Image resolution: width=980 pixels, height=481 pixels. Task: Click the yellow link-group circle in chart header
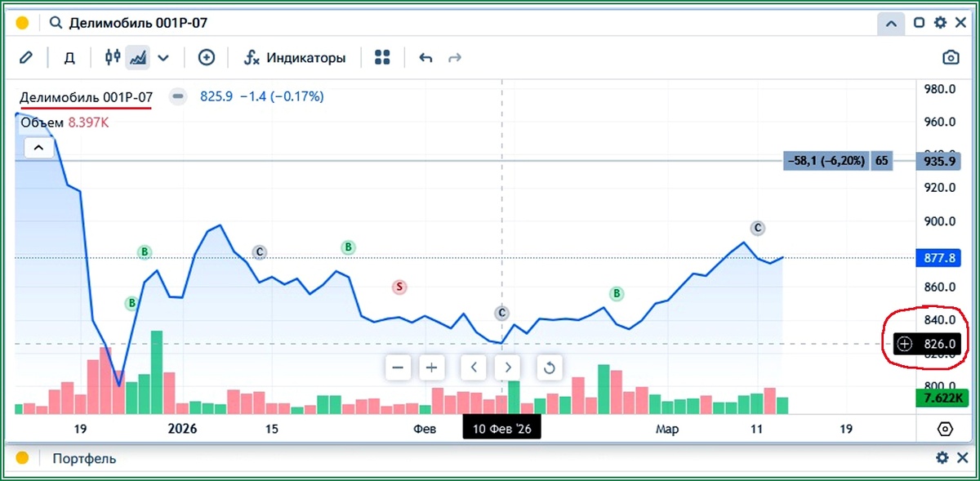click(x=23, y=23)
